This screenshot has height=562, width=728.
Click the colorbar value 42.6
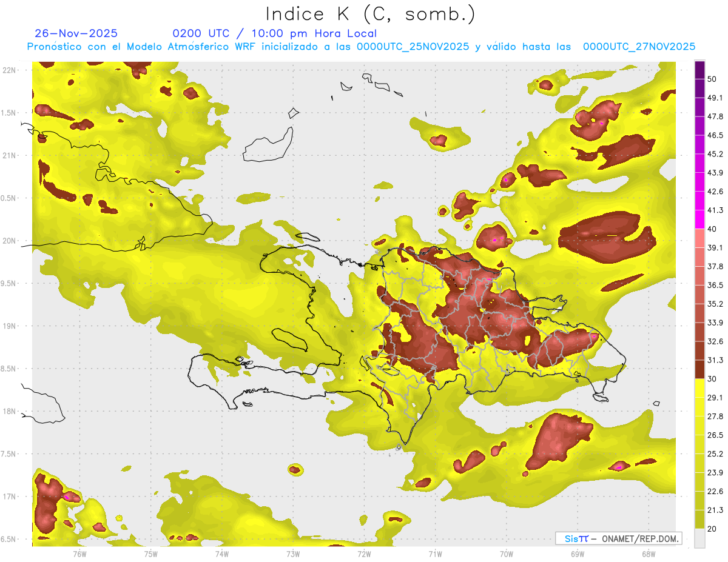tap(715, 192)
